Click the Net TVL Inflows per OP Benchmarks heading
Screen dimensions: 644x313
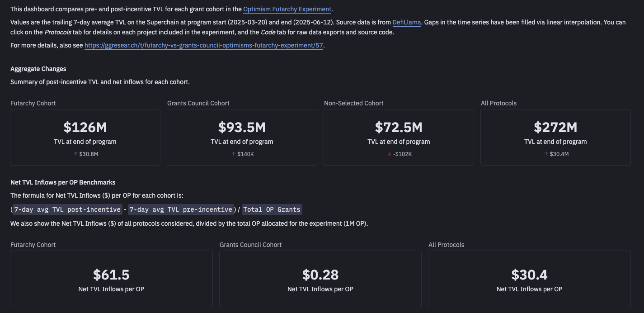63,182
